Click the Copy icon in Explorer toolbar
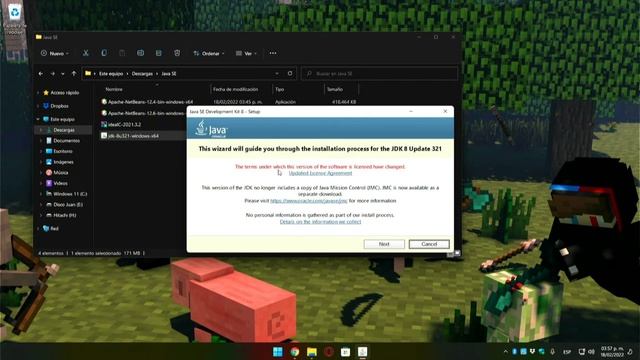This screenshot has height=360, width=640. click(x=104, y=53)
